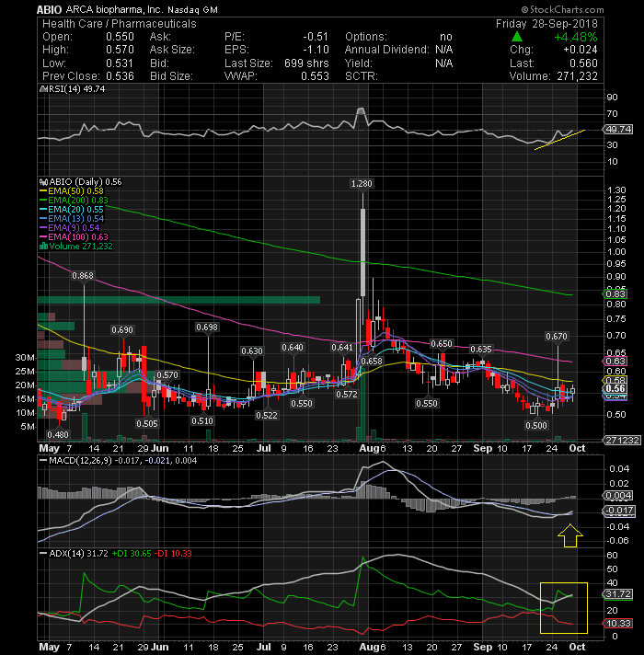Viewport: 644px width, 655px height.
Task: Click the MACD(12,26,9) legend label
Action: click(80, 460)
